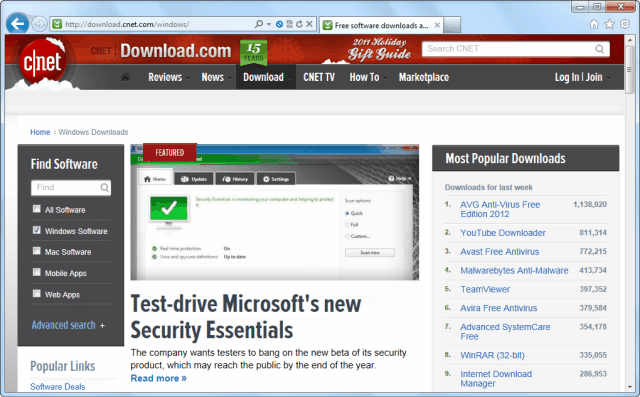The width and height of the screenshot is (640, 397).
Task: Click the magnifier icon in Find box
Action: point(104,188)
